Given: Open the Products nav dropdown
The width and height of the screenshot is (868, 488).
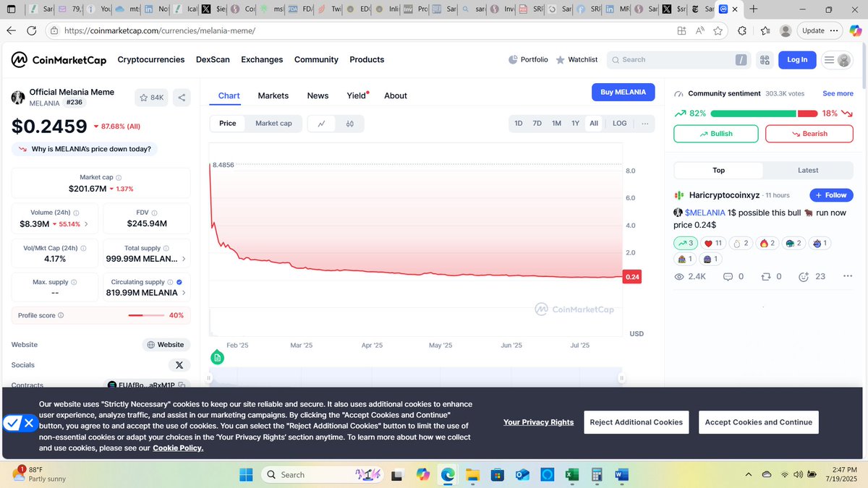Looking at the screenshot, I should tap(367, 60).
